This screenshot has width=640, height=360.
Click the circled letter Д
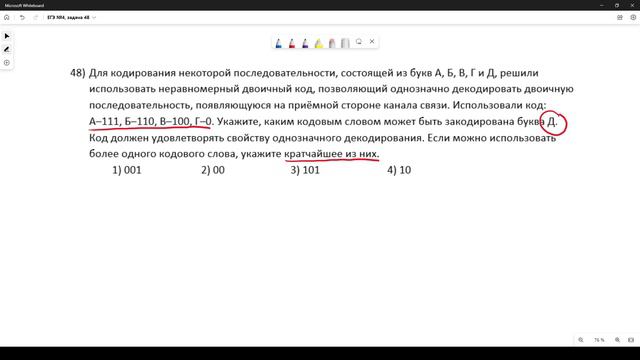click(x=552, y=122)
